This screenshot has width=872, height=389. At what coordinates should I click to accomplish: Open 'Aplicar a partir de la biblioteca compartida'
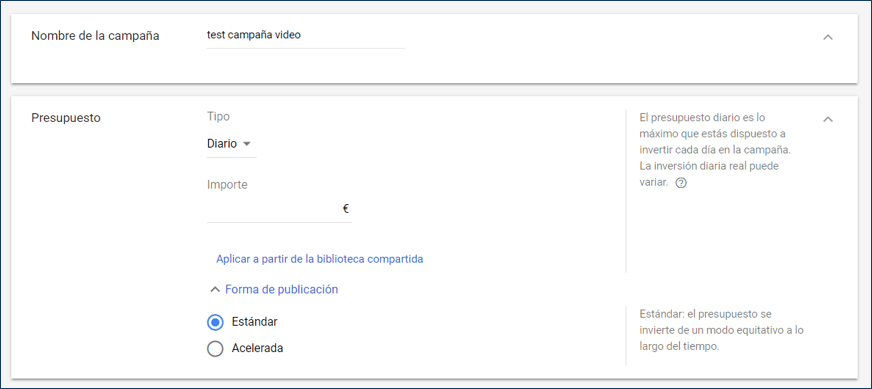tap(320, 259)
